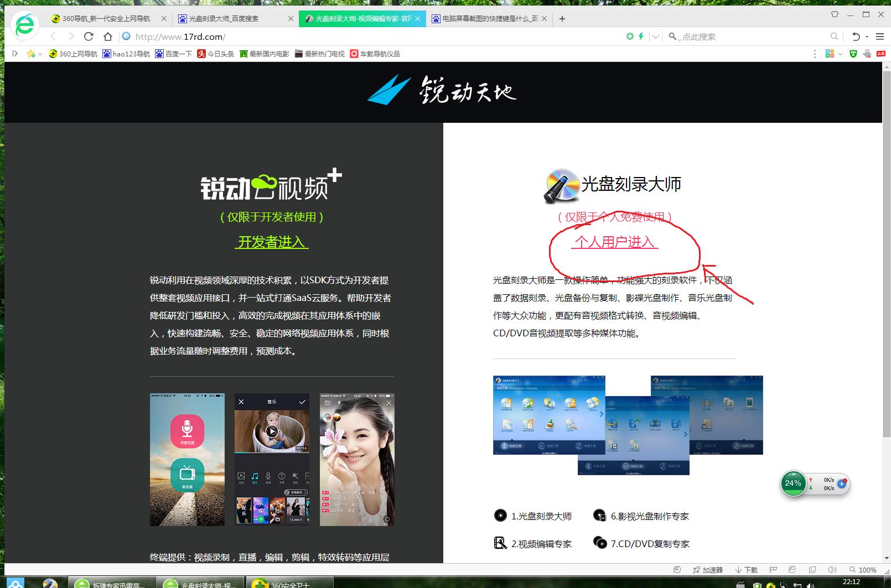Open 360安全卫士 from the taskbar
Viewport: 891px width, 588px height.
(x=288, y=583)
